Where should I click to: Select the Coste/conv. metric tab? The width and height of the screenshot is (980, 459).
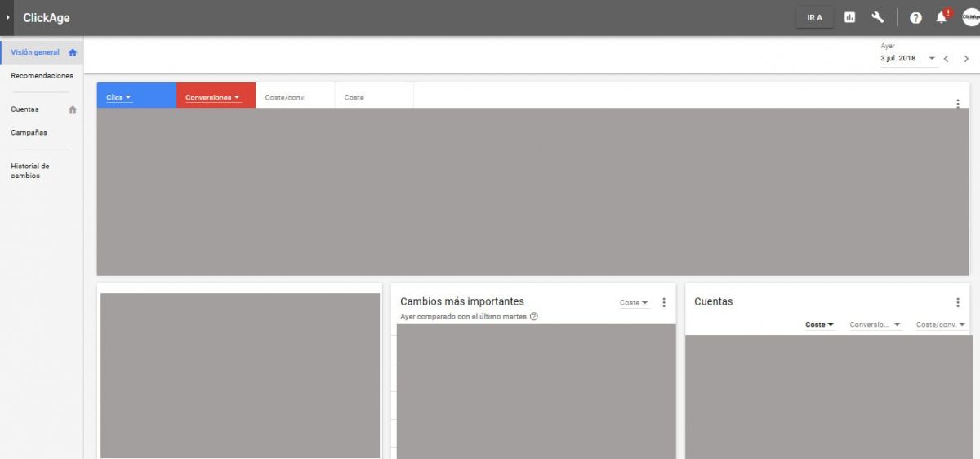click(x=295, y=96)
